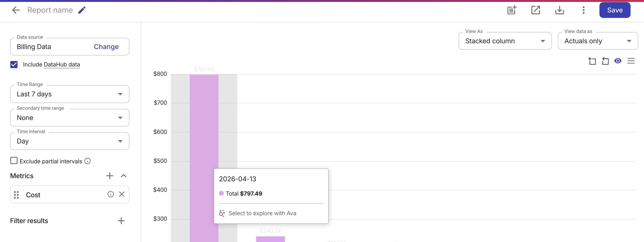Uncheck Include DataHub data checkbox
This screenshot has height=242, width=644.
click(14, 65)
